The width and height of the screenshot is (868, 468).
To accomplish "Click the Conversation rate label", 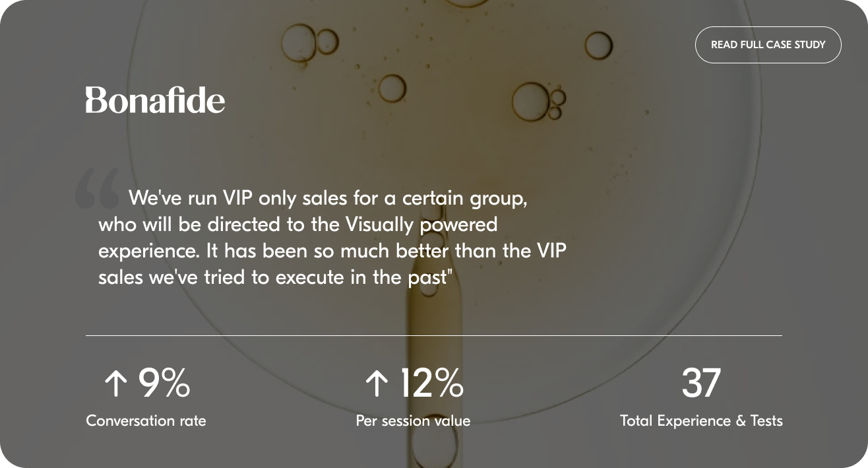I will pos(146,420).
